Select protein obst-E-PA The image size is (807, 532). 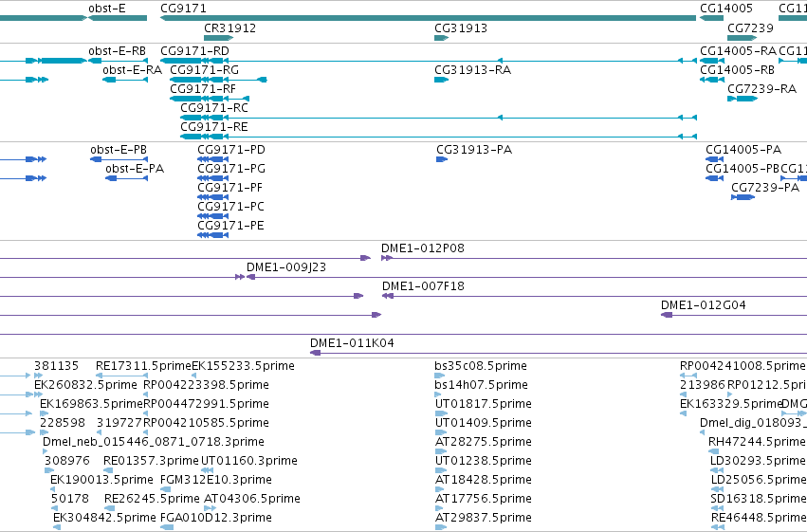(x=127, y=178)
